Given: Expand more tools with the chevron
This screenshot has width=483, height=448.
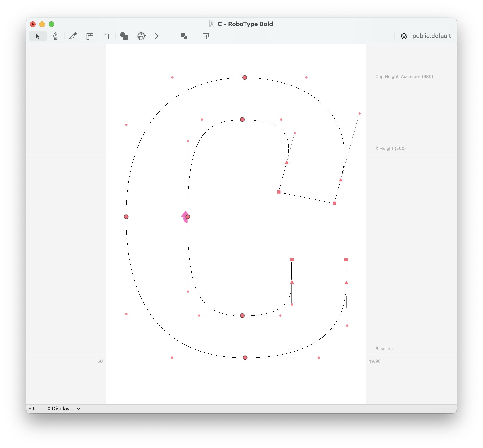Looking at the screenshot, I should pyautogui.click(x=157, y=36).
